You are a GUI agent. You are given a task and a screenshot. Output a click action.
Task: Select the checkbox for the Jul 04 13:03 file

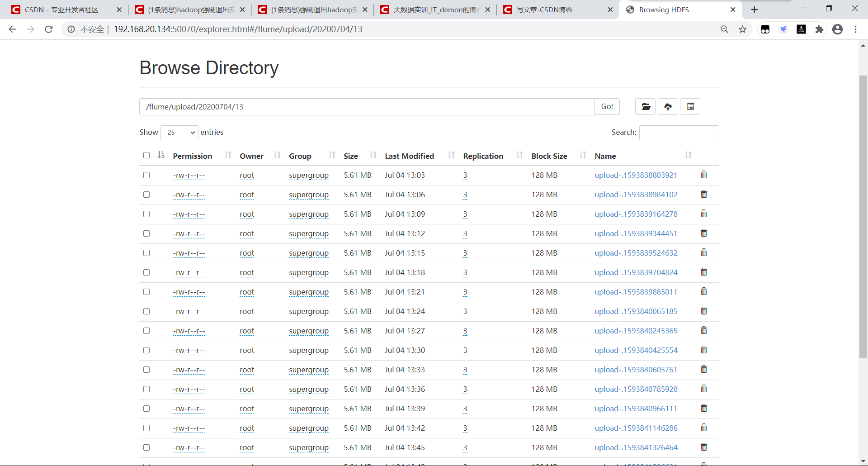[x=146, y=175]
